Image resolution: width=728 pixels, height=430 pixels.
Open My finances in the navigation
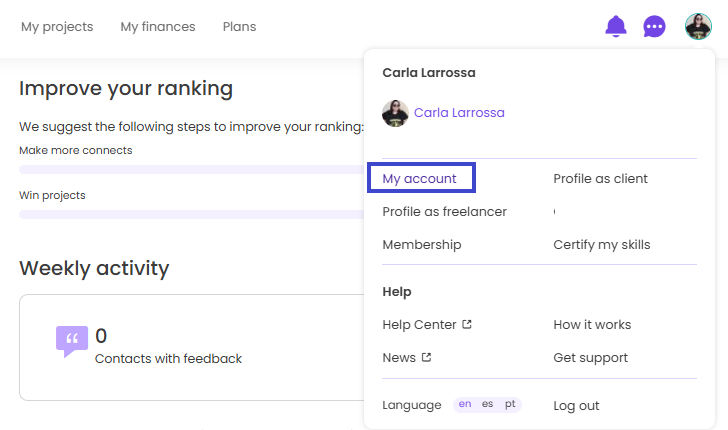pos(158,27)
